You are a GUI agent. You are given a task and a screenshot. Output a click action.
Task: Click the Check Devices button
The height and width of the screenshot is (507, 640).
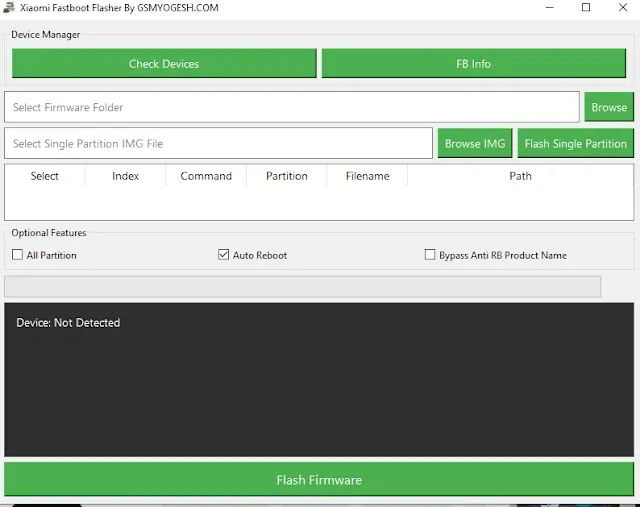point(164,63)
